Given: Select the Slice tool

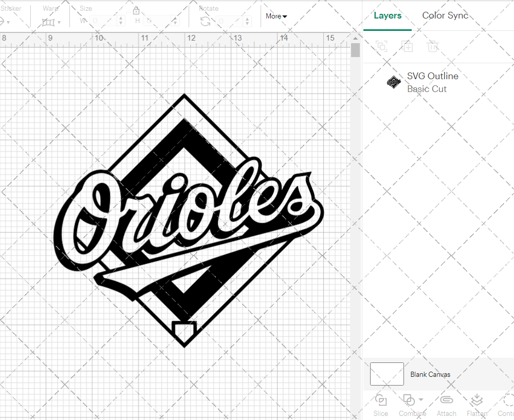Looking at the screenshot, I should [380, 405].
